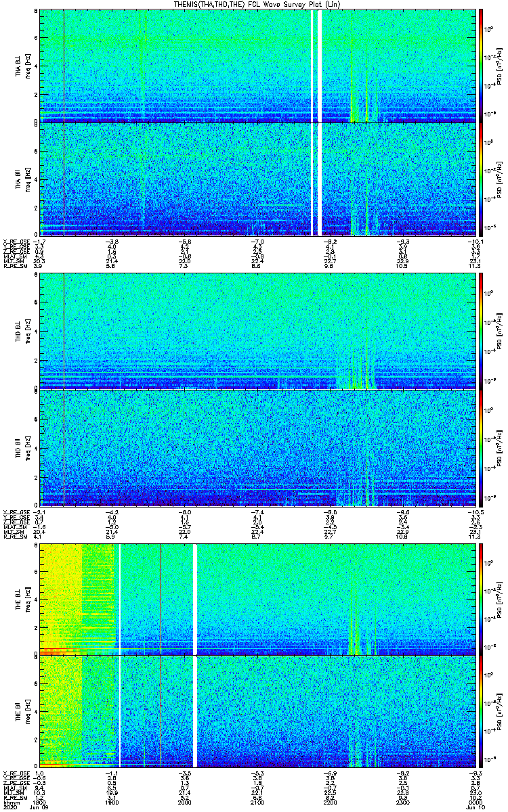Click the 0000 time tick label
The width and height of the screenshot is (508, 812).
pos(475,802)
